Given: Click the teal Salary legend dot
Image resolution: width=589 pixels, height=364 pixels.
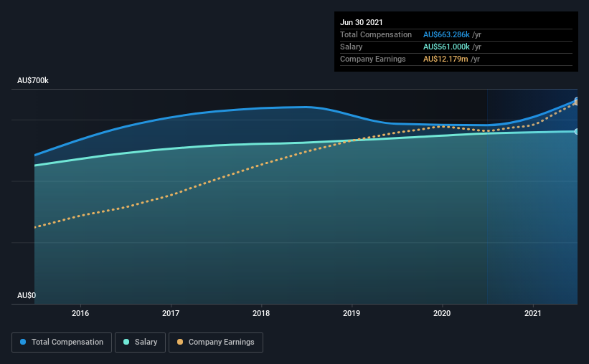Looking at the screenshot, I should click(126, 342).
